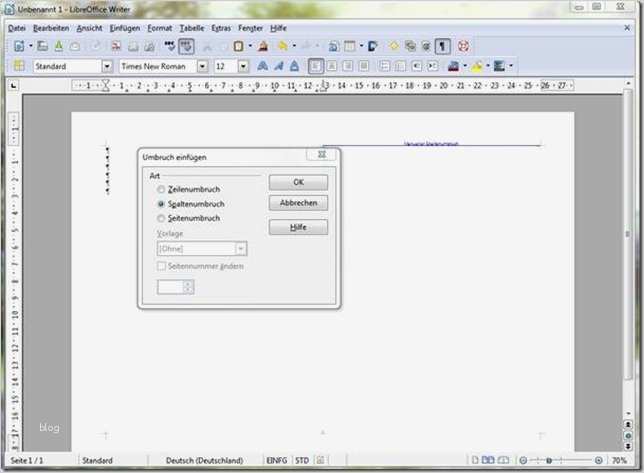Click the gallery icon

point(410,46)
